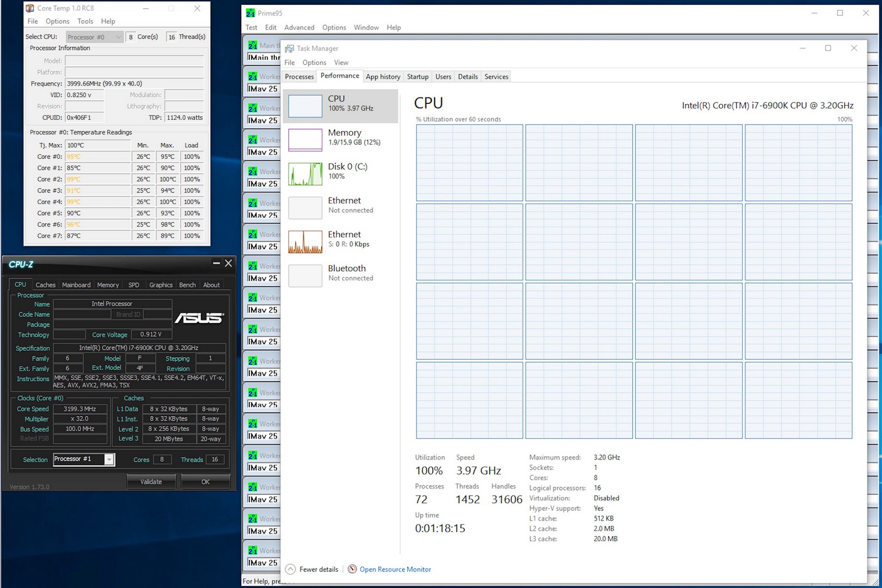
Task: Switch to Users tab
Action: coord(444,77)
